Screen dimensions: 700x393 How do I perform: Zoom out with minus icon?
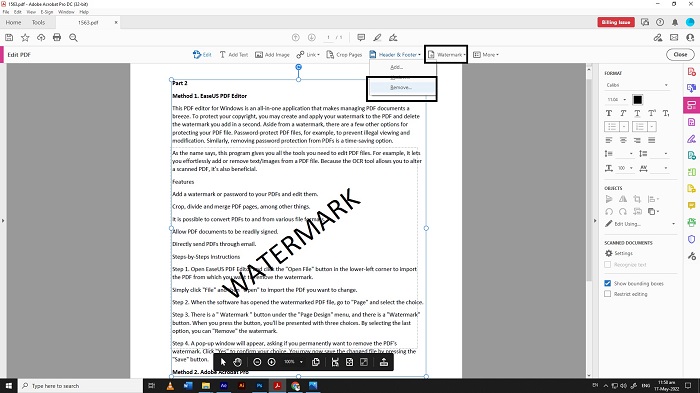click(x=257, y=362)
